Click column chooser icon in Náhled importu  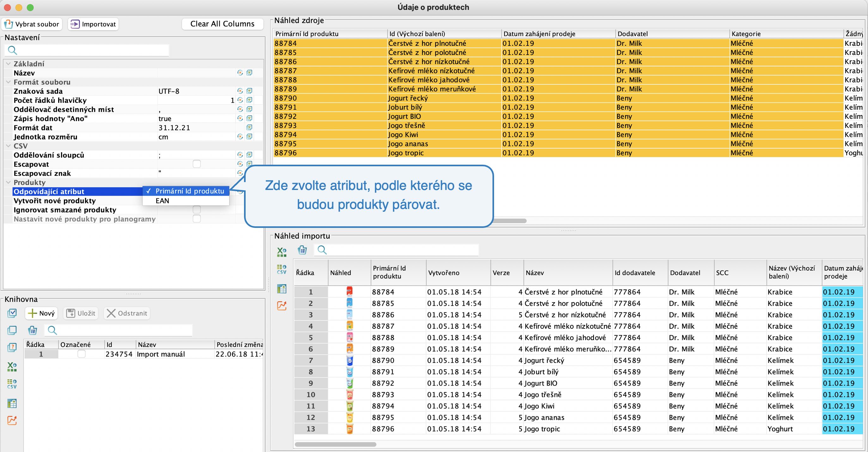click(302, 250)
